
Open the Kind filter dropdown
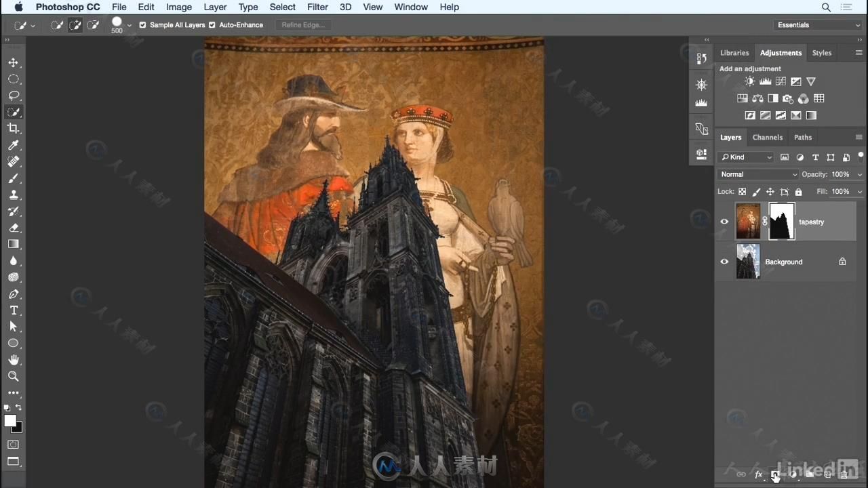pos(745,157)
